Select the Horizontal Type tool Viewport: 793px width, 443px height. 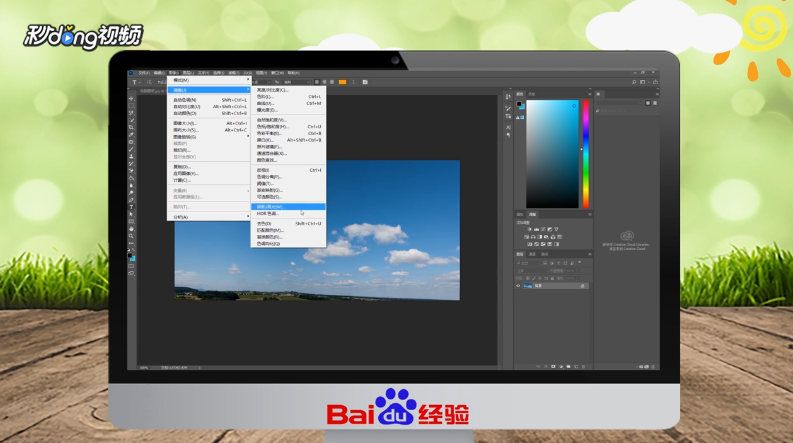click(x=131, y=207)
